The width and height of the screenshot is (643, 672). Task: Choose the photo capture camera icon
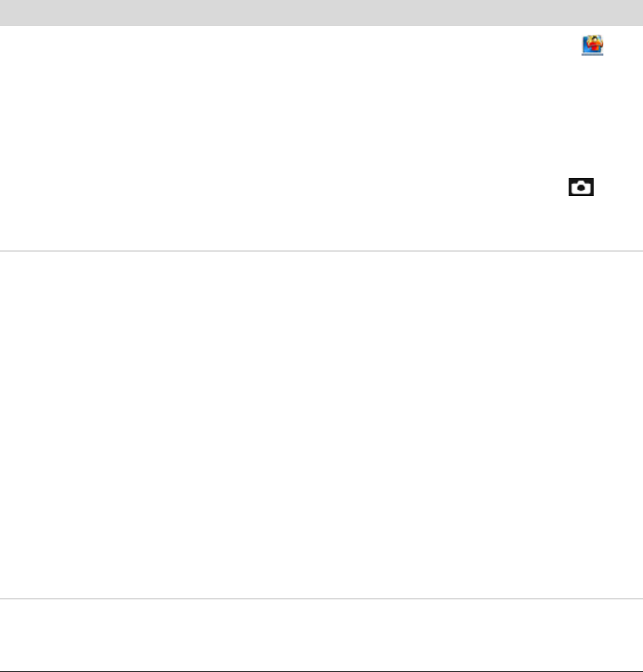click(x=582, y=187)
